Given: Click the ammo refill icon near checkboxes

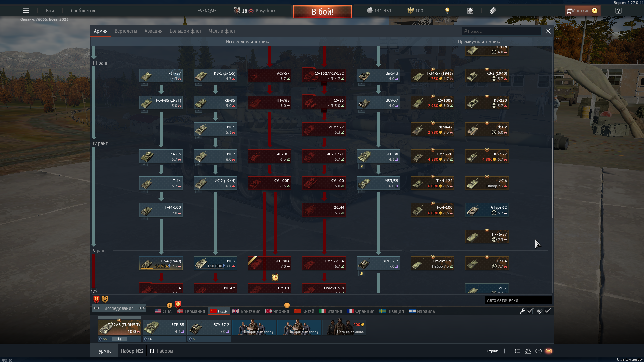Looking at the screenshot, I should 539,311.
